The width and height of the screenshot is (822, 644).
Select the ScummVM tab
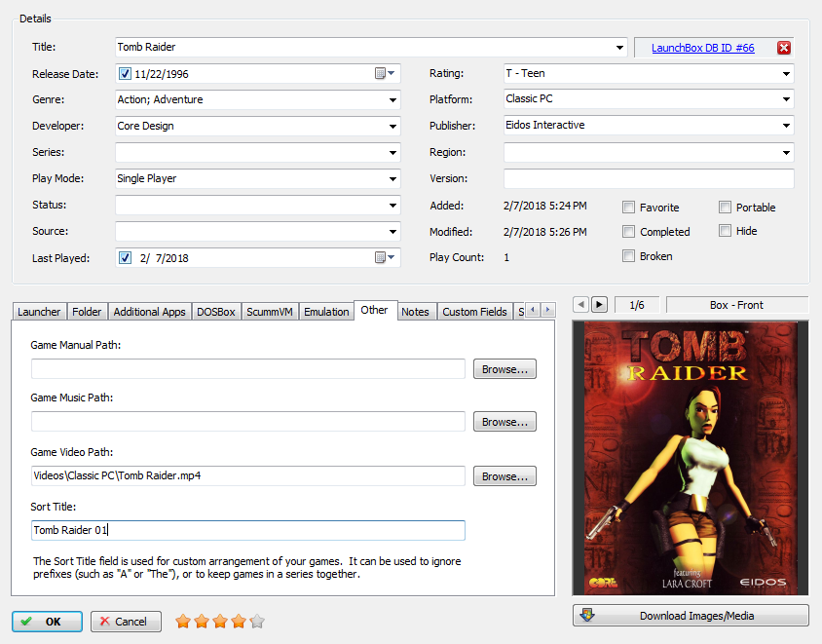pyautogui.click(x=270, y=312)
